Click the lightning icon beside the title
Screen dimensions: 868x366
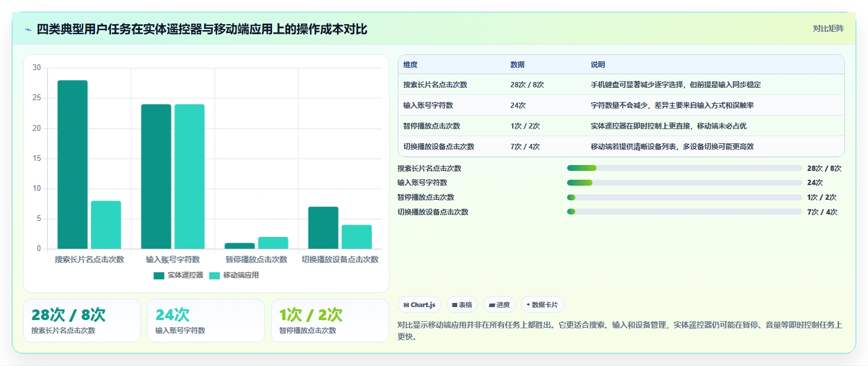(28, 29)
